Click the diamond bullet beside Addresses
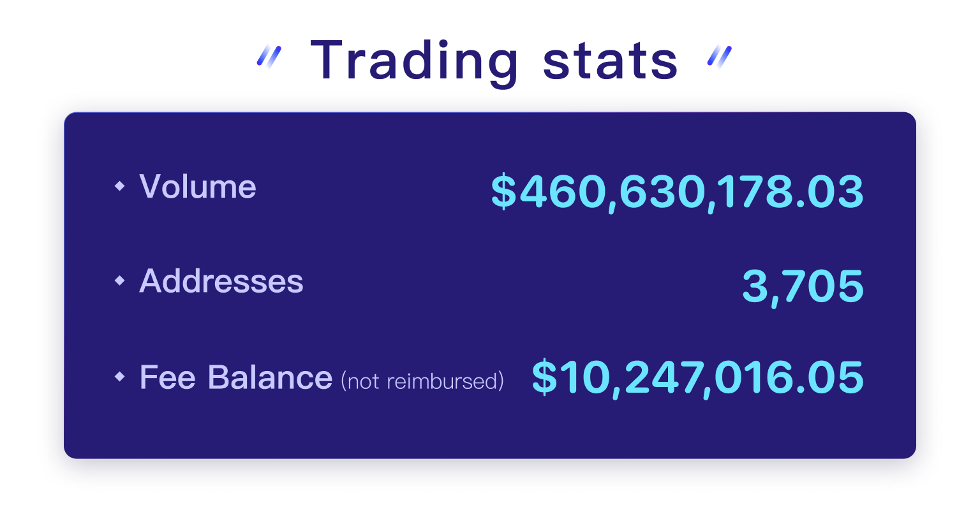This screenshot has width=980, height=510. [120, 280]
